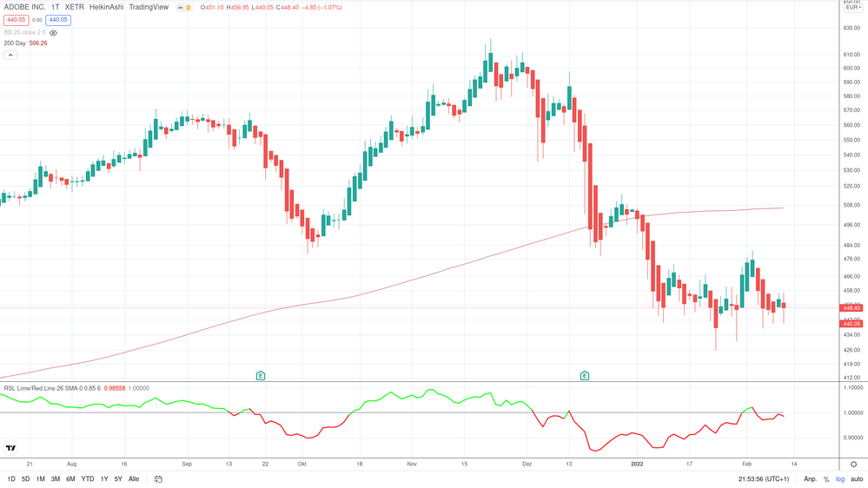This screenshot has height=488, width=868.
Task: Enable percent scale mode
Action: coord(826,479)
